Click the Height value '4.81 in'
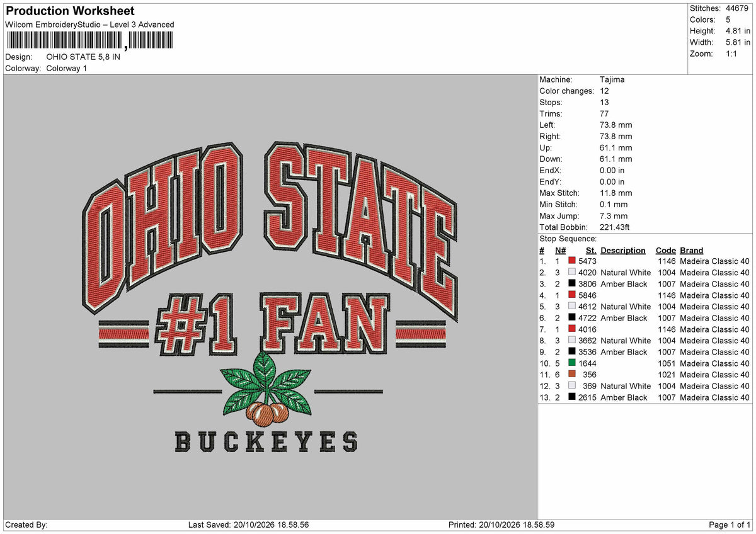Screen dimensions: 756x534 [738, 31]
